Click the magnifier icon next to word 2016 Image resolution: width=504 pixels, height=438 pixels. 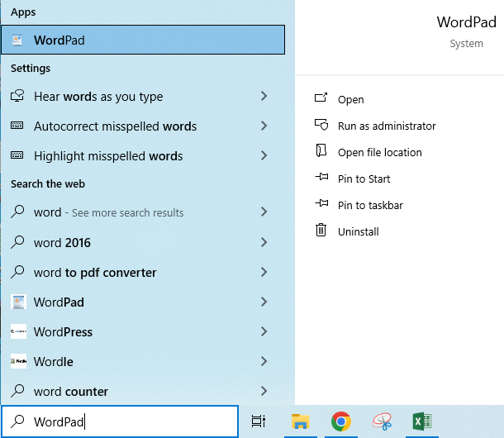point(17,242)
